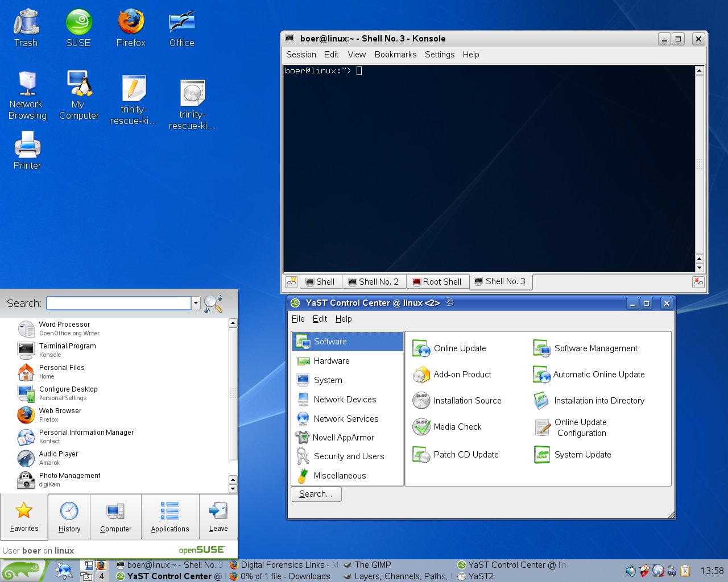
Task: Open the Bookmarks menu in Konsole
Action: [x=395, y=55]
